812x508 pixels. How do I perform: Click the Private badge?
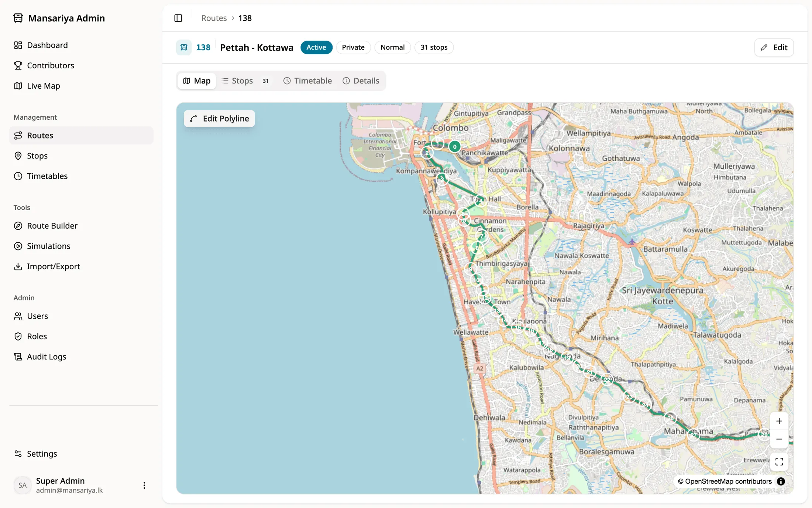point(353,47)
